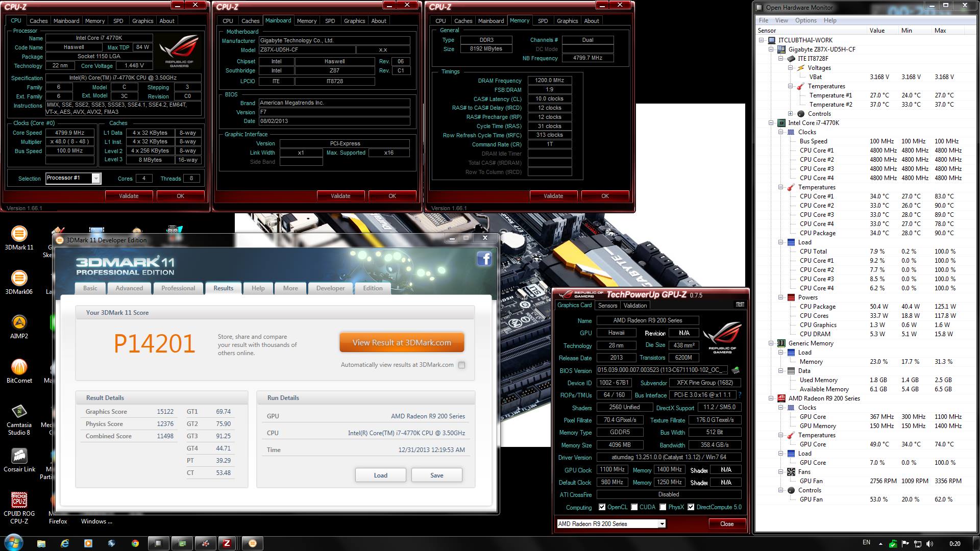Open the Options menu in Open Hardware Monitor
Viewport: 980px width, 551px height.
[x=805, y=20]
